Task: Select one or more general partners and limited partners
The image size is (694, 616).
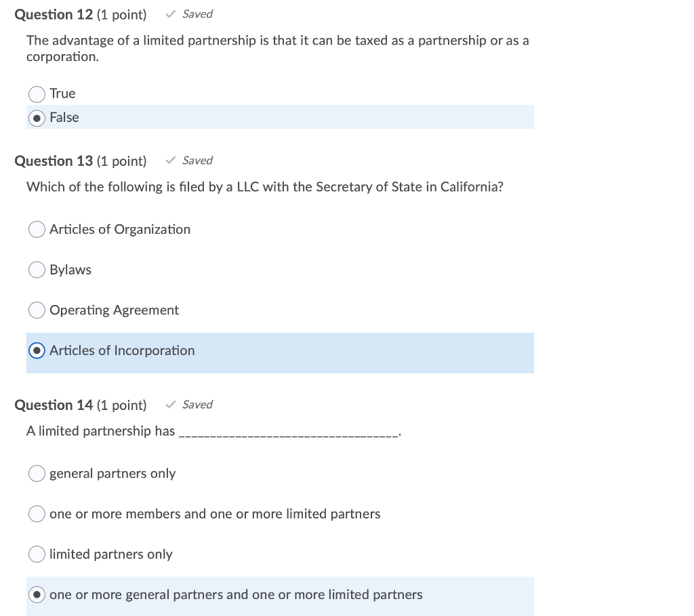Action: [37, 594]
